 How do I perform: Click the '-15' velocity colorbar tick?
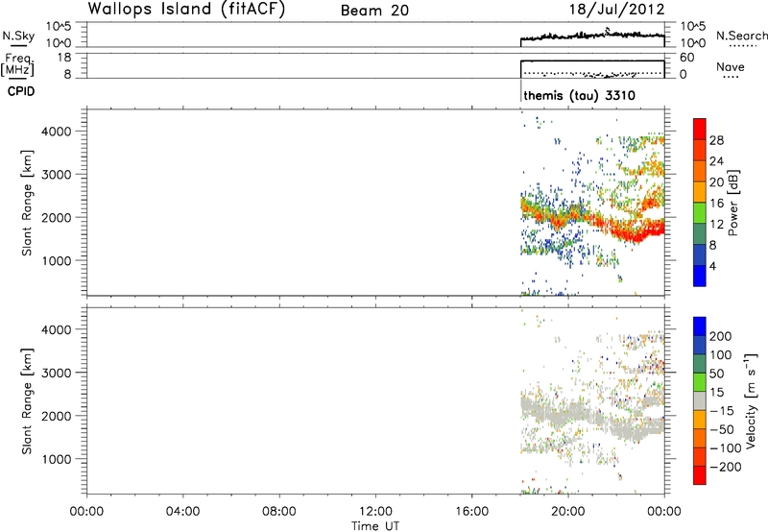coord(722,410)
